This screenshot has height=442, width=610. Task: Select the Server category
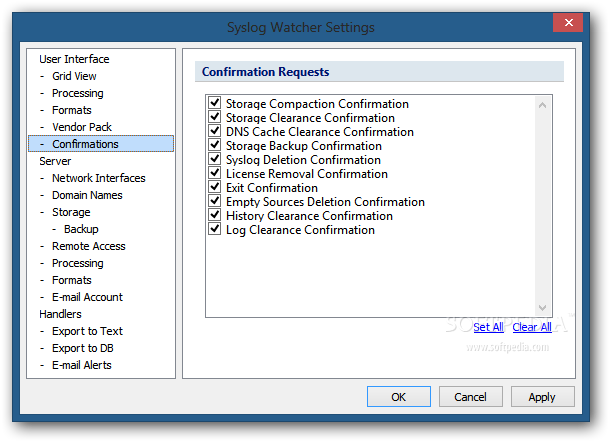(x=55, y=161)
